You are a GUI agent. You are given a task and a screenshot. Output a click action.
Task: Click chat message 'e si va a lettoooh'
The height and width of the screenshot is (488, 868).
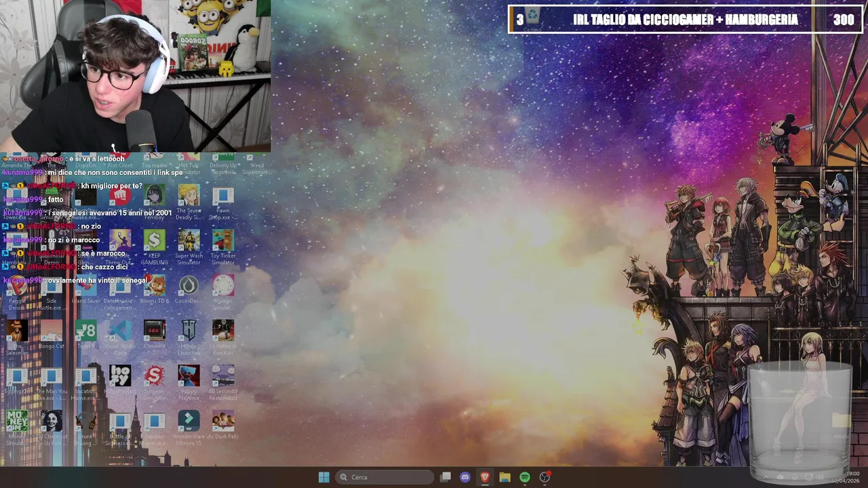(x=97, y=159)
